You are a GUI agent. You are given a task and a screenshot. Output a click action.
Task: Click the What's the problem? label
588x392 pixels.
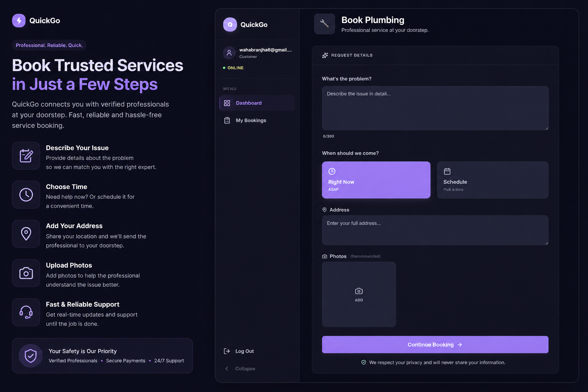[347, 79]
